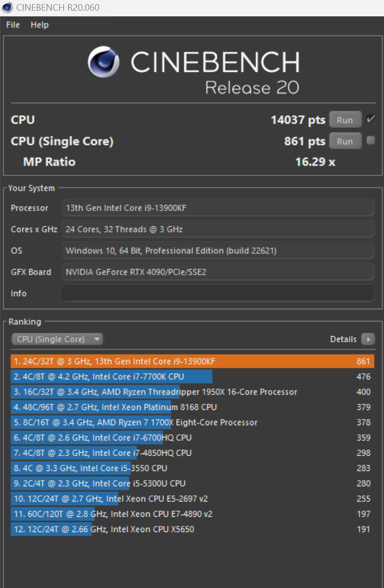Run the CPU multi-core benchmark

pos(345,120)
